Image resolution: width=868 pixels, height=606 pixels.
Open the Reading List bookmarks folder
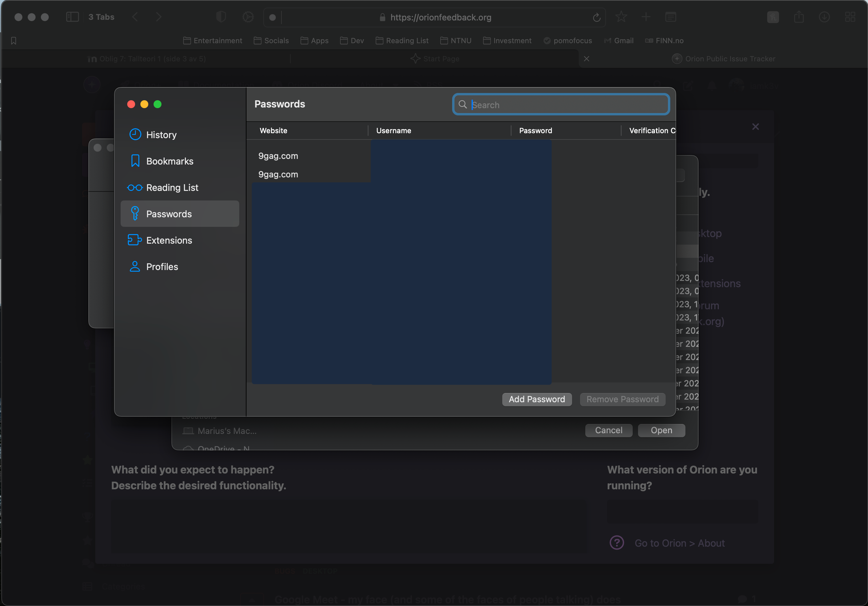[402, 41]
